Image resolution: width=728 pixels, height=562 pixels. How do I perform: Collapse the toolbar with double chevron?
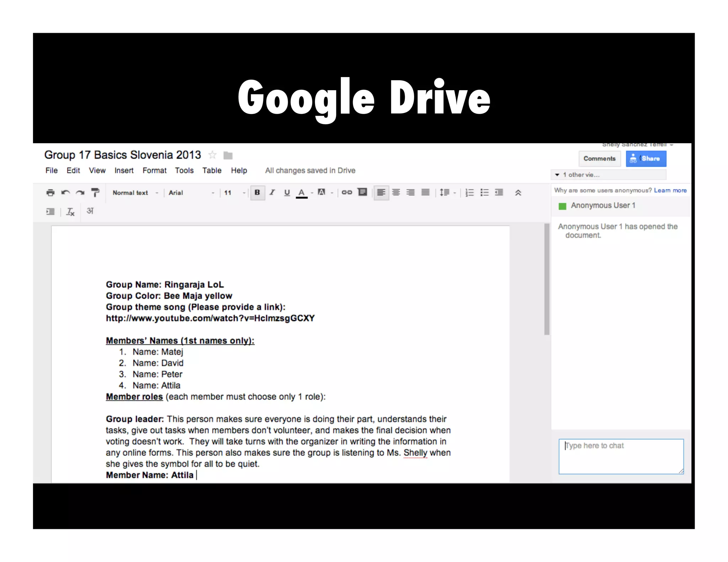pyautogui.click(x=518, y=193)
